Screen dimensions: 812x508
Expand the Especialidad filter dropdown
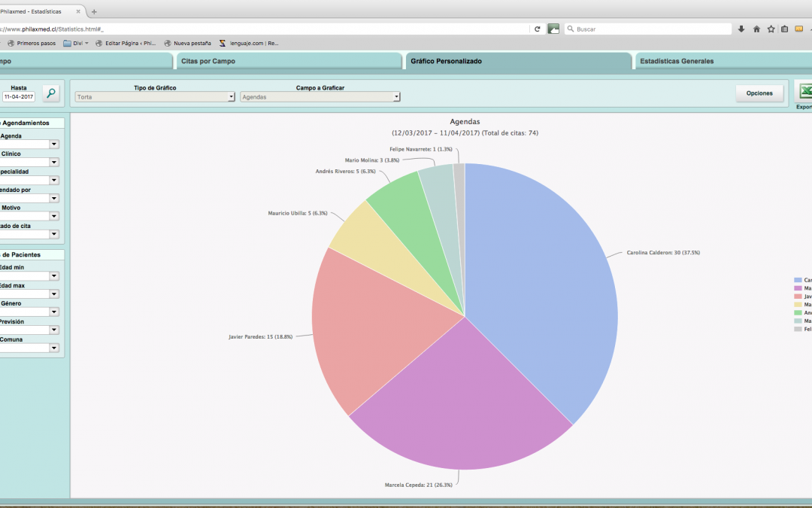click(x=54, y=181)
